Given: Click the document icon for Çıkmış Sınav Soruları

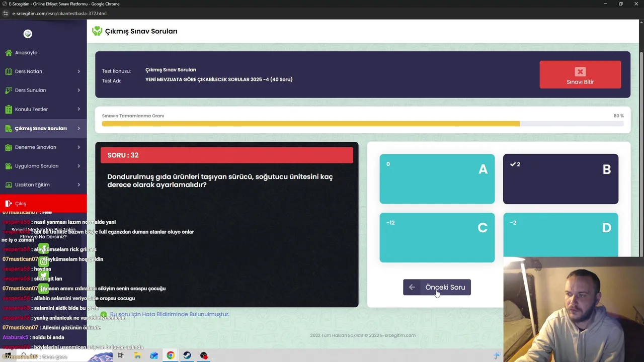Looking at the screenshot, I should (9, 128).
